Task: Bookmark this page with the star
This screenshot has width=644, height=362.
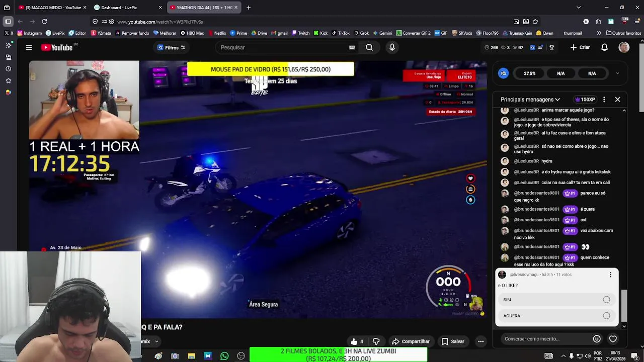Action: point(535,22)
